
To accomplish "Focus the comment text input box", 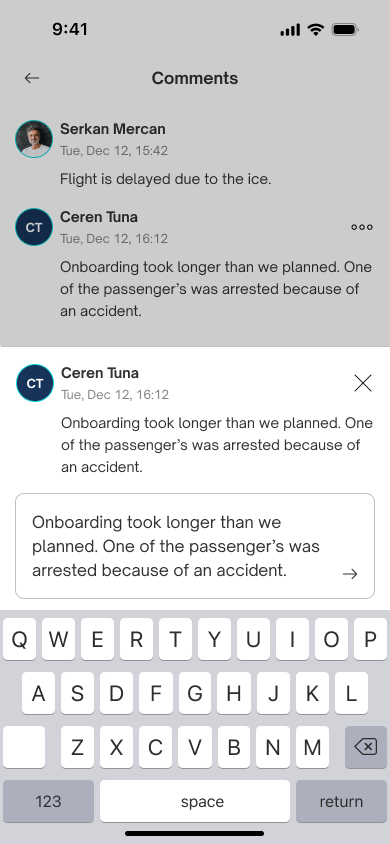I will pos(195,546).
